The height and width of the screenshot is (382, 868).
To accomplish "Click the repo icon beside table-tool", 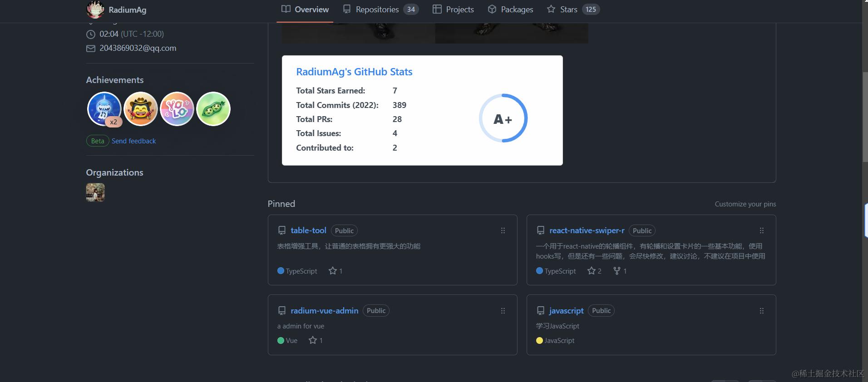I will point(282,230).
